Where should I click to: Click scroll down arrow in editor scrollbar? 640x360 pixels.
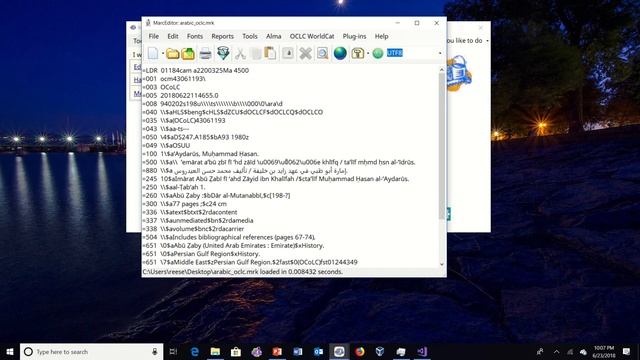tap(442, 264)
